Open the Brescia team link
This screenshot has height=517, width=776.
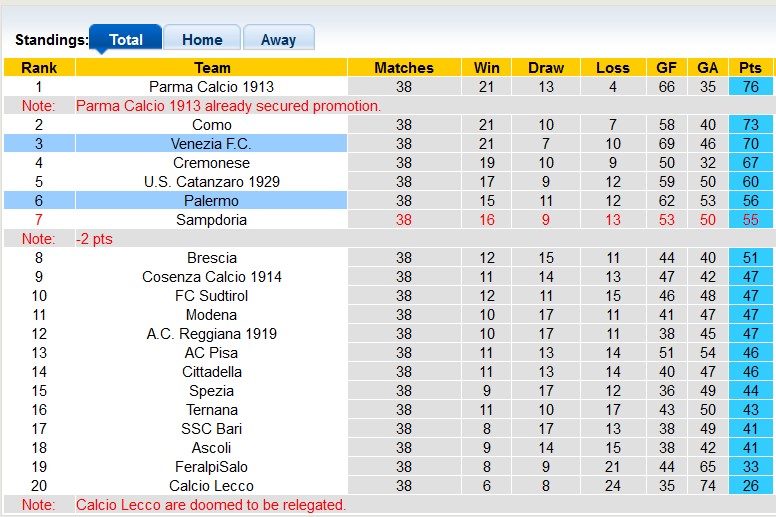pyautogui.click(x=211, y=258)
